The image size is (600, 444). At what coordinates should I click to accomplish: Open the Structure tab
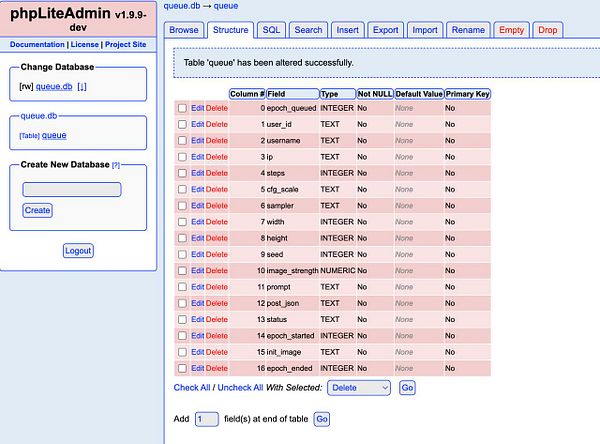click(230, 30)
